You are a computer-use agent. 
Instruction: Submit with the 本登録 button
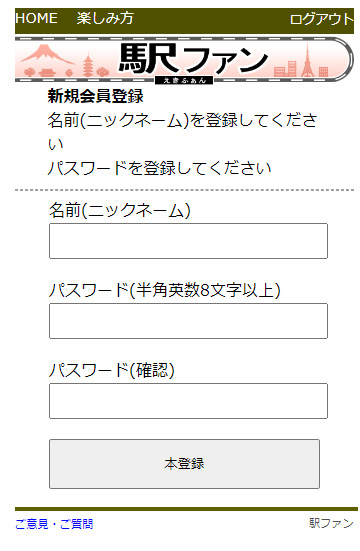[184, 464]
